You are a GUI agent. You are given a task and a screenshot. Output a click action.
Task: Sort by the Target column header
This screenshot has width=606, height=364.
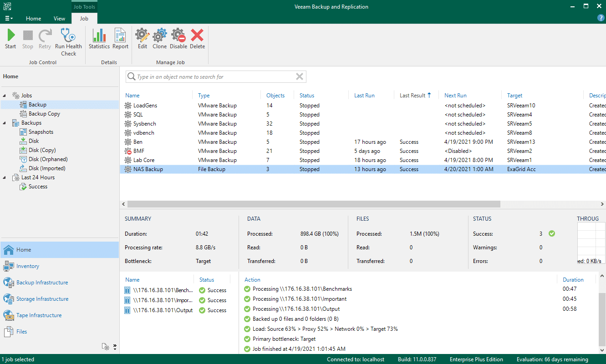coord(514,96)
